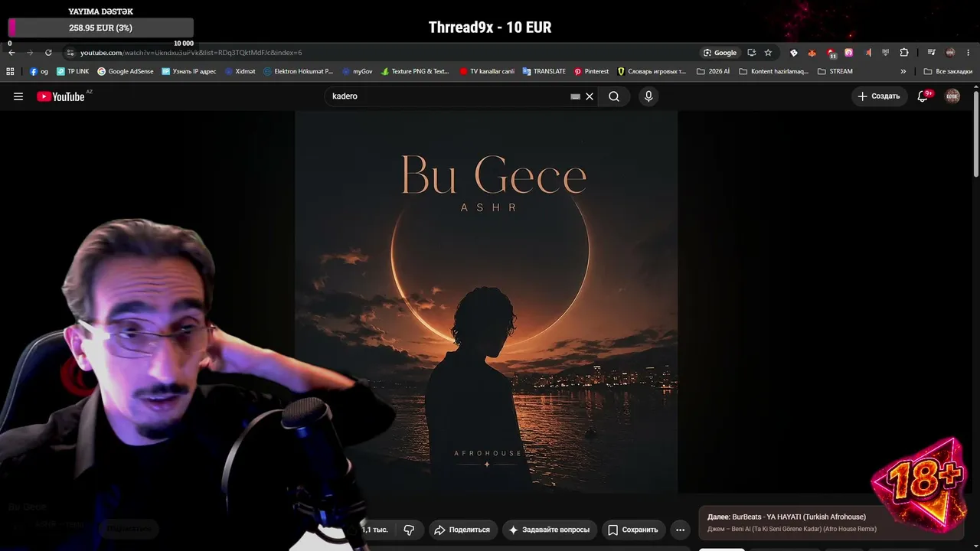Open YouTube notifications bell
Image resolution: width=980 pixels, height=551 pixels.
coord(923,96)
